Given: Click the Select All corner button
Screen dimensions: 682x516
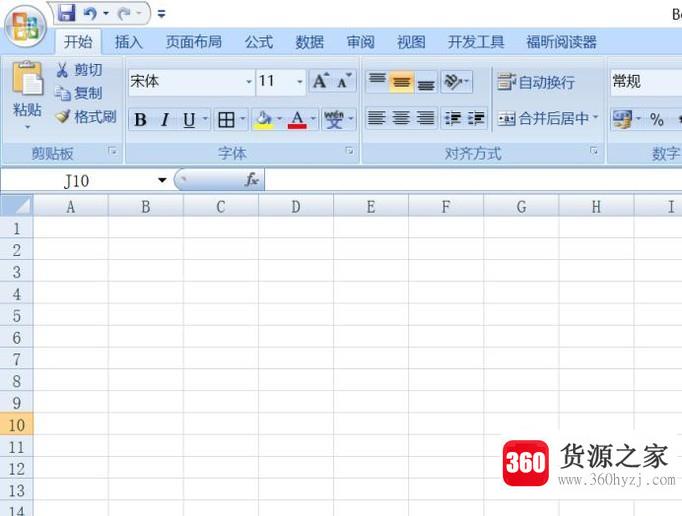Looking at the screenshot, I should pyautogui.click(x=17, y=206).
